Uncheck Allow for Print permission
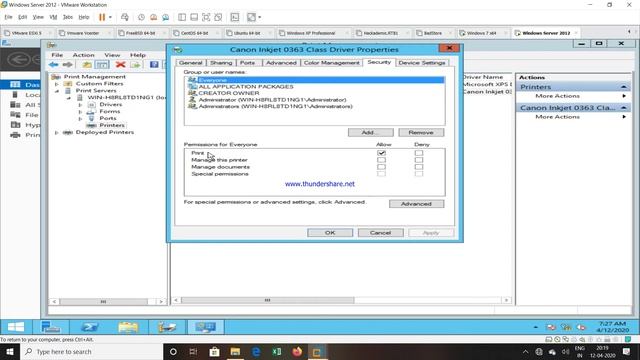 coord(381,153)
